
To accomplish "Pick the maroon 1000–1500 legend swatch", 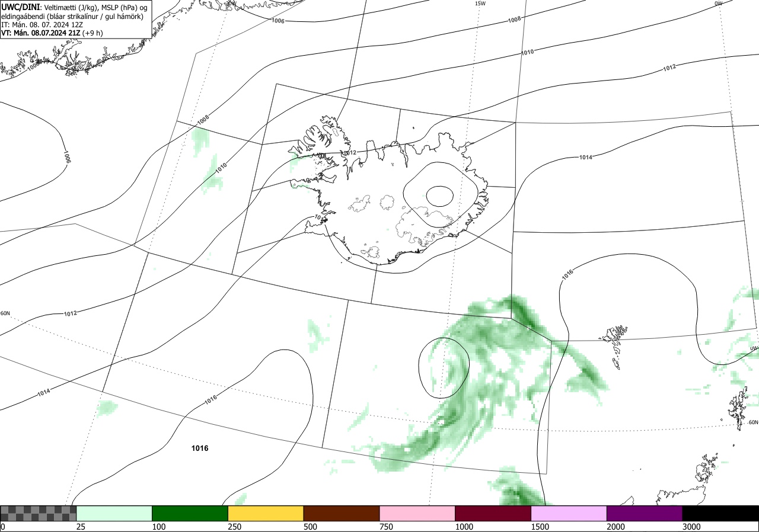I will coord(493,513).
